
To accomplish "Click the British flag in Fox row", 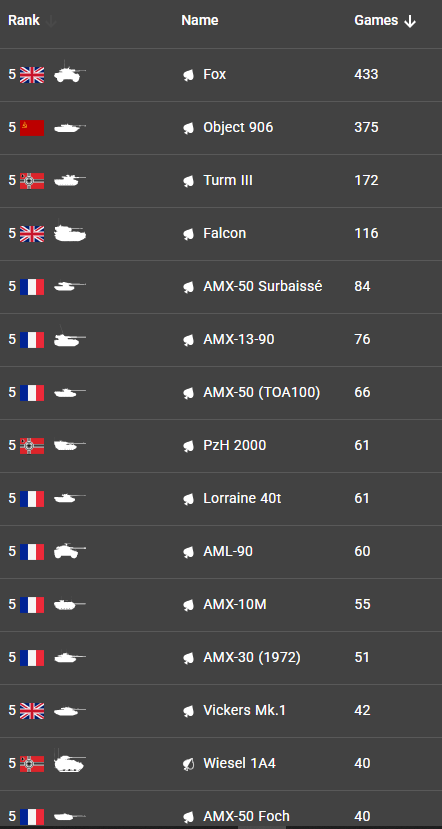I will coord(32,75).
